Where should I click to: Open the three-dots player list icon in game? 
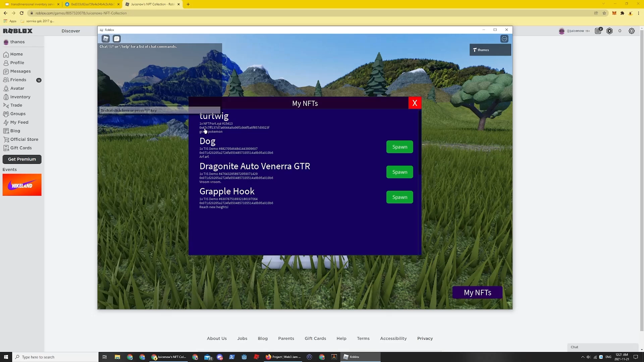(504, 39)
